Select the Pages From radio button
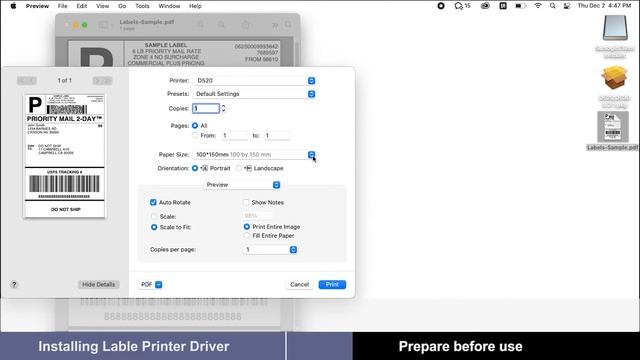The height and width of the screenshot is (360, 640). tap(195, 136)
